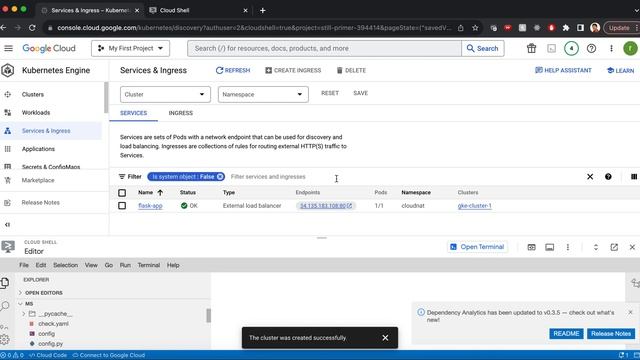Viewport: 640px width, 360px height.
Task: Open the filter help icon
Action: [x=608, y=177]
